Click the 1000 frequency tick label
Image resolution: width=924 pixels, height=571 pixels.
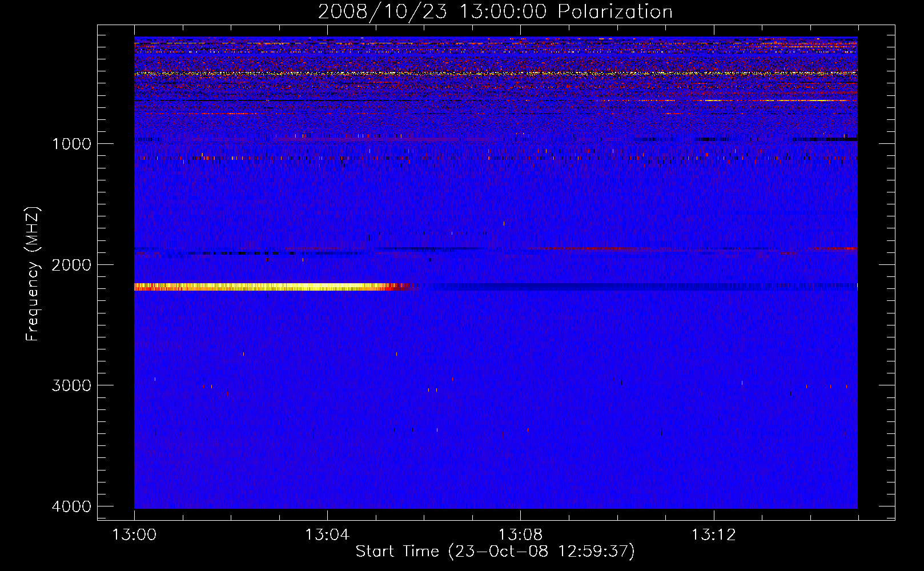(71, 143)
